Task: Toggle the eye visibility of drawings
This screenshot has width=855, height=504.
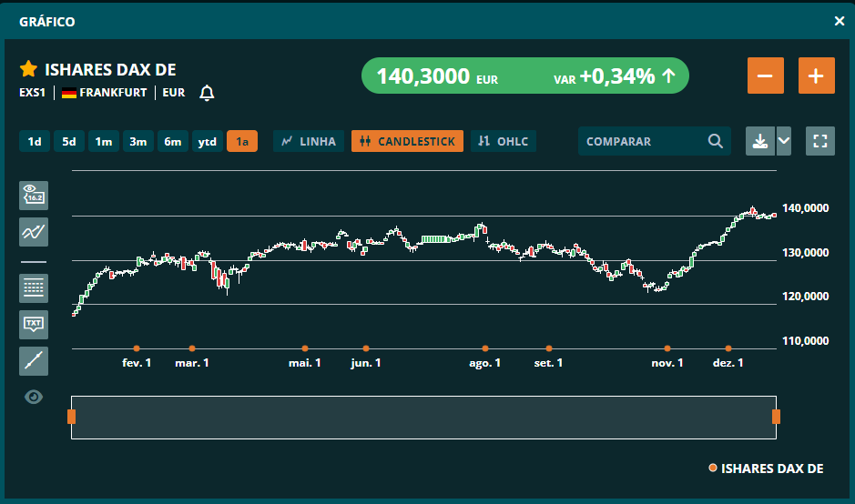Action: pyautogui.click(x=34, y=398)
